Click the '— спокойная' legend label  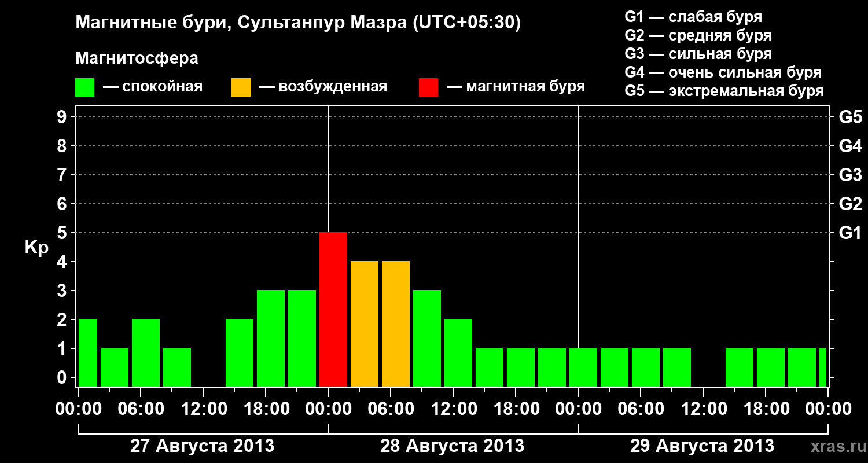(153, 87)
